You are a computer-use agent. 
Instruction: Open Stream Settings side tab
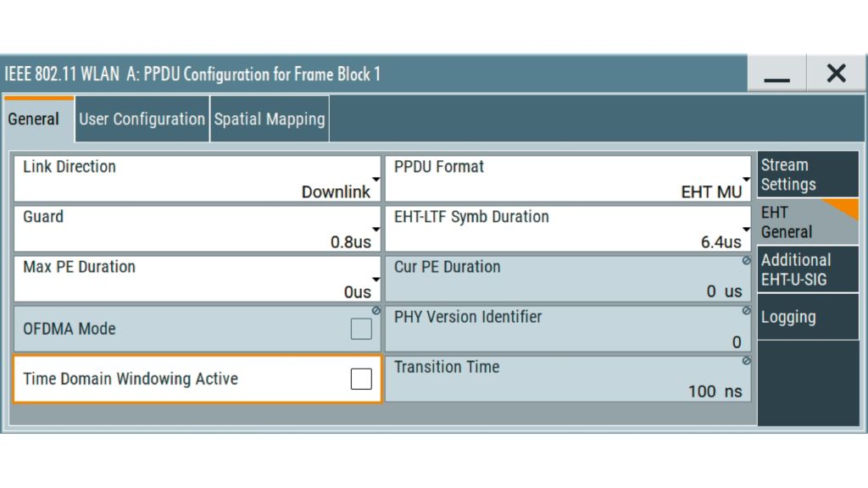(x=807, y=175)
